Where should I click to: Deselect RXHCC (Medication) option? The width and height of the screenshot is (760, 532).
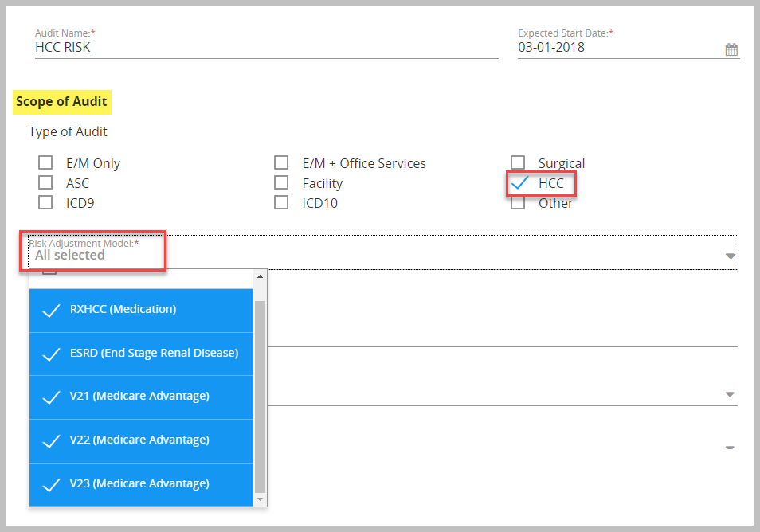pyautogui.click(x=141, y=310)
